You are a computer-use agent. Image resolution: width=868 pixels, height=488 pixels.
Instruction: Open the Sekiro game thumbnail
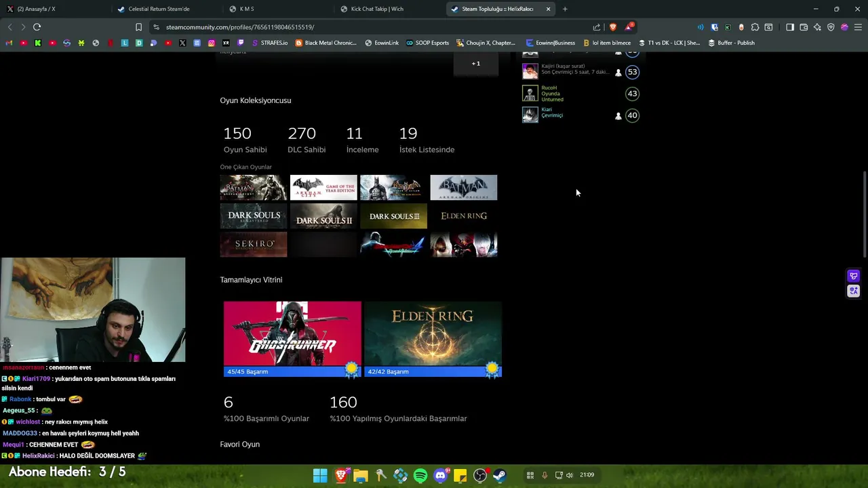254,245
